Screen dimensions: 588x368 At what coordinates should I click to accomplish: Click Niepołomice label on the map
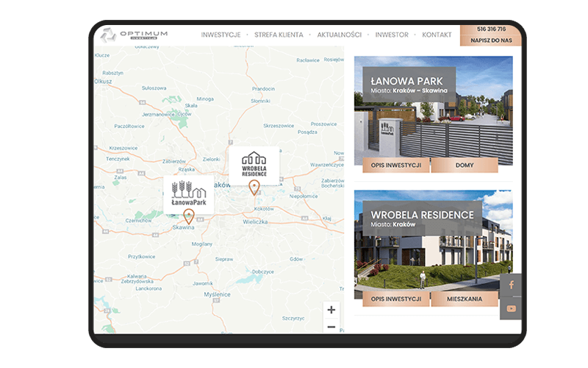point(304,197)
